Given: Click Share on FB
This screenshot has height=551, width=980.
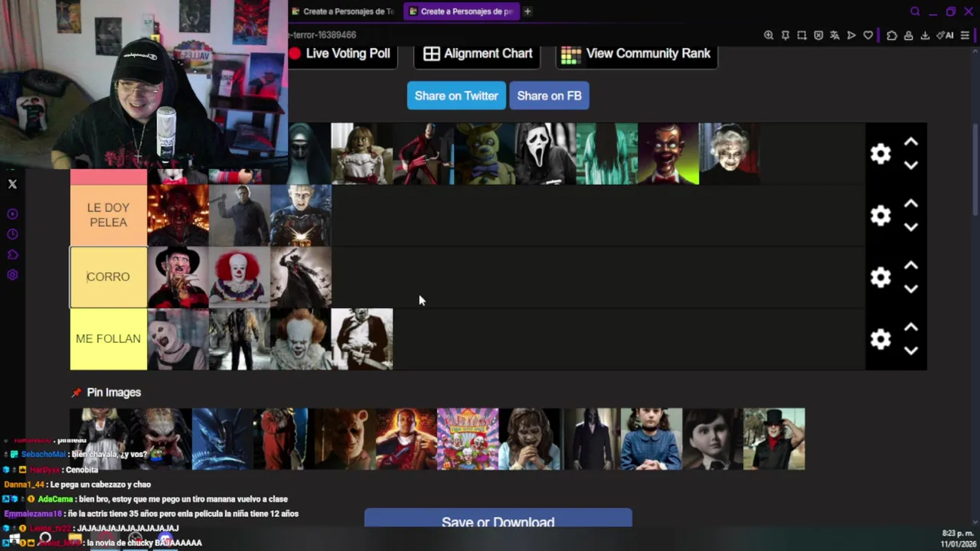Looking at the screenshot, I should [549, 96].
